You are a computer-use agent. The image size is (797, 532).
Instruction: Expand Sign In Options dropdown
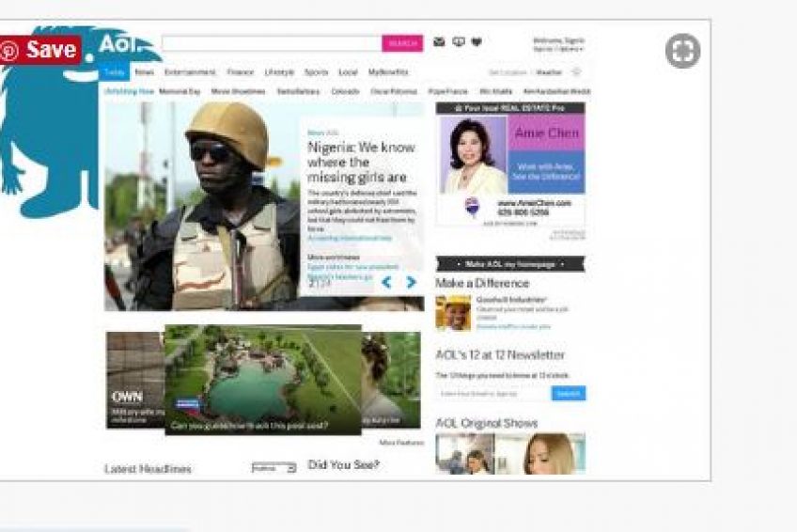[558, 48]
